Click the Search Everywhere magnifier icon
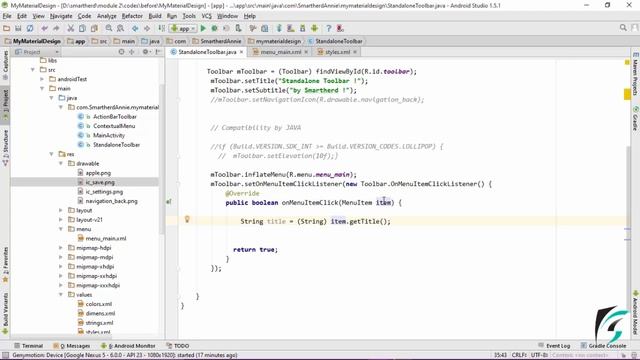Viewport: 640px width, 360px height. click(623, 28)
